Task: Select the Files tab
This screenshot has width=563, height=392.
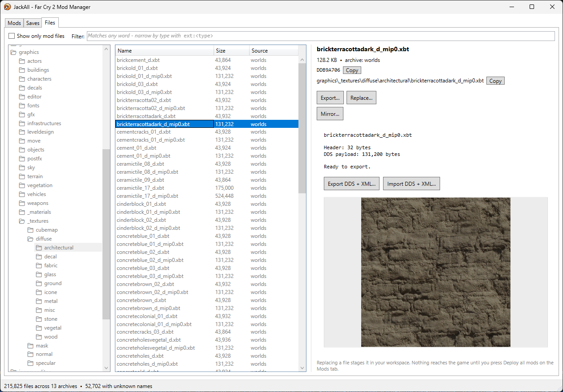Action: pyautogui.click(x=50, y=23)
